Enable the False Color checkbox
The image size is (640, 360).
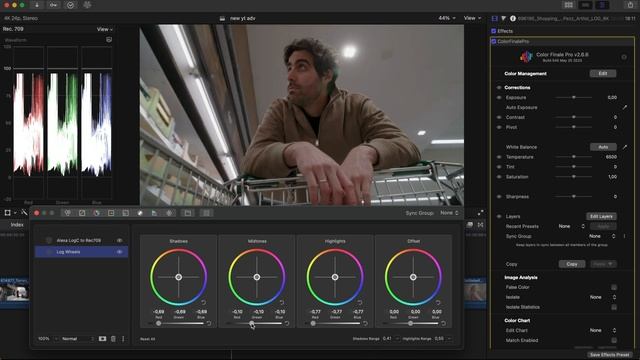(614, 287)
